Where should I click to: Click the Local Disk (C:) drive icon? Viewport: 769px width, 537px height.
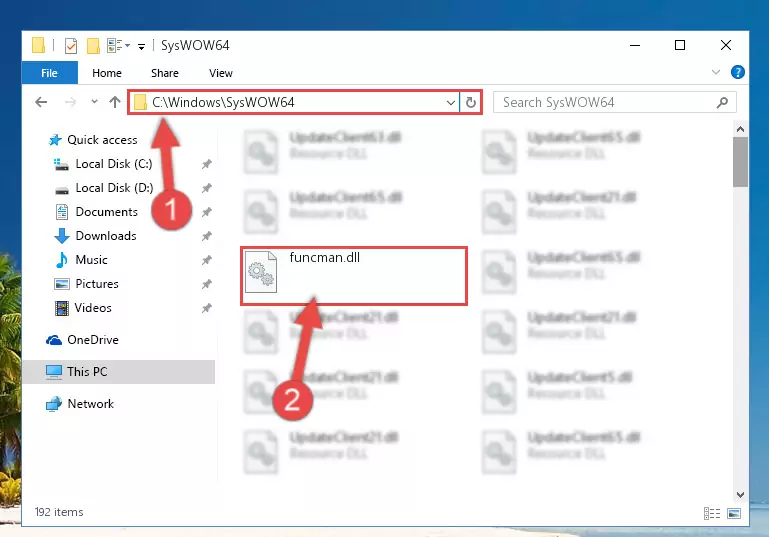61,164
